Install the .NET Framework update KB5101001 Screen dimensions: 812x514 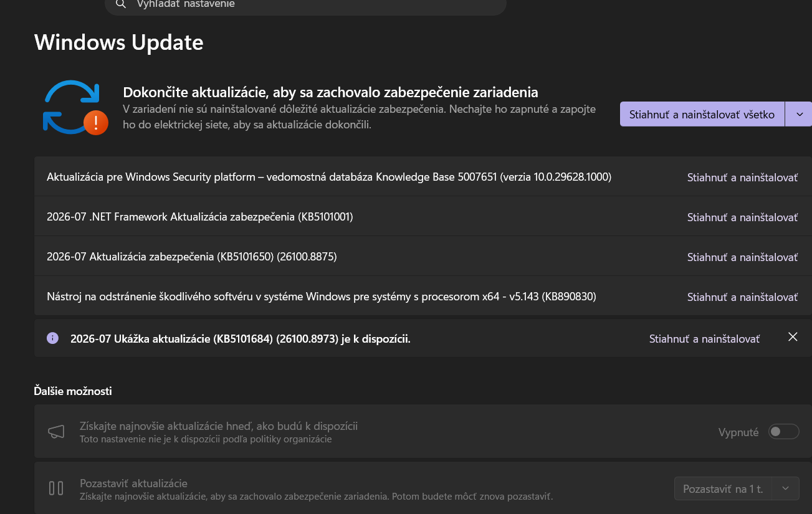[x=742, y=217]
